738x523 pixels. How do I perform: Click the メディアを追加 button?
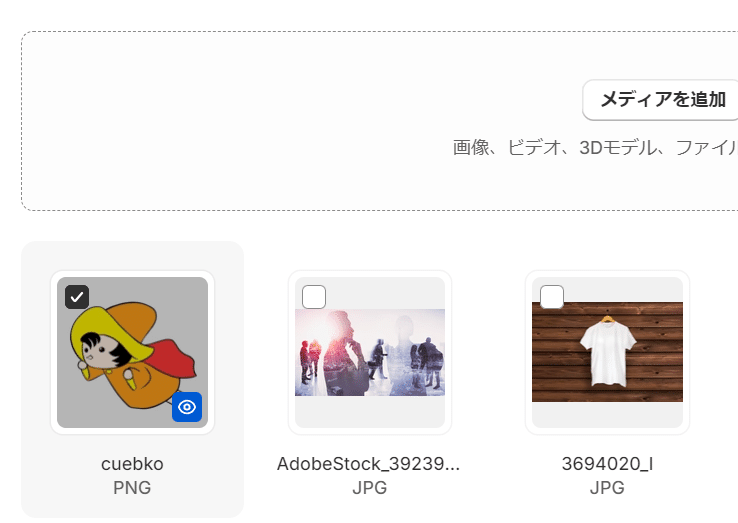(663, 100)
